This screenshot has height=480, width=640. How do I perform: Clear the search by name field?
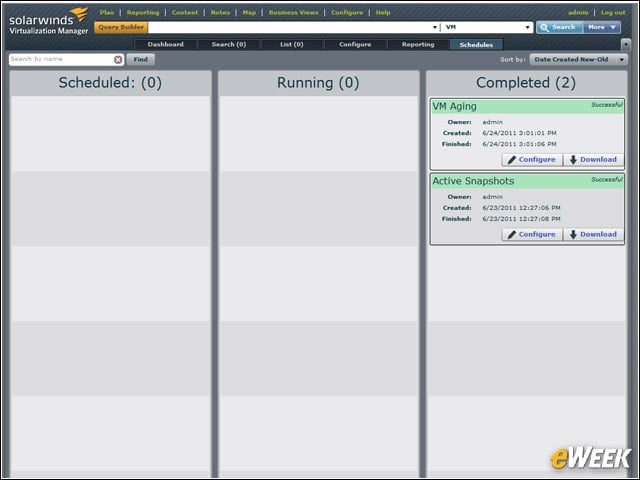tap(118, 60)
